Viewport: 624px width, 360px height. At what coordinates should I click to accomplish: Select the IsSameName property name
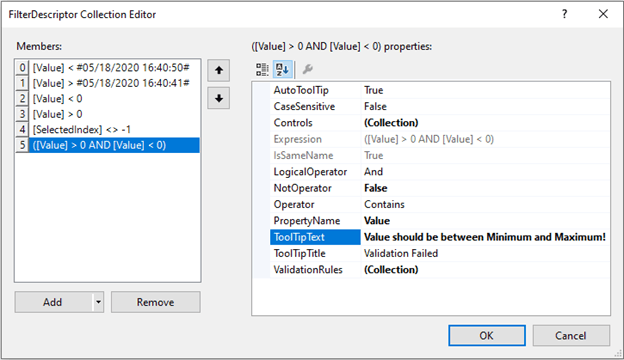303,156
